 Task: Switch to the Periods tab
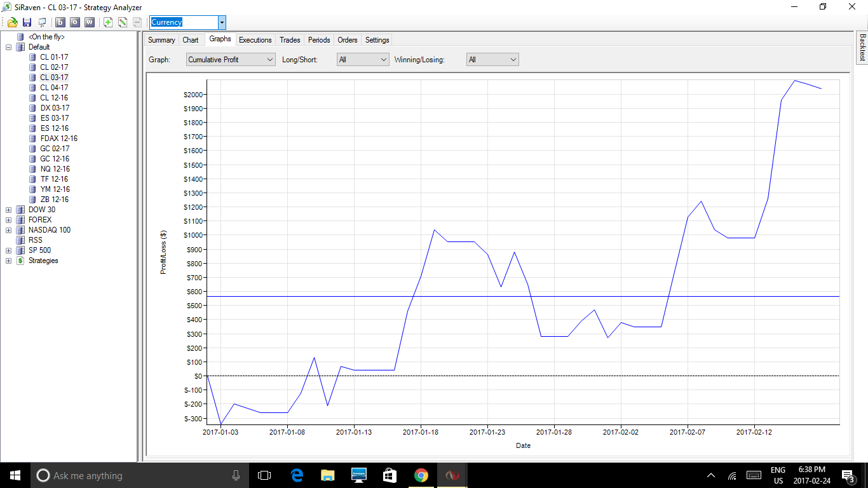[x=319, y=40]
